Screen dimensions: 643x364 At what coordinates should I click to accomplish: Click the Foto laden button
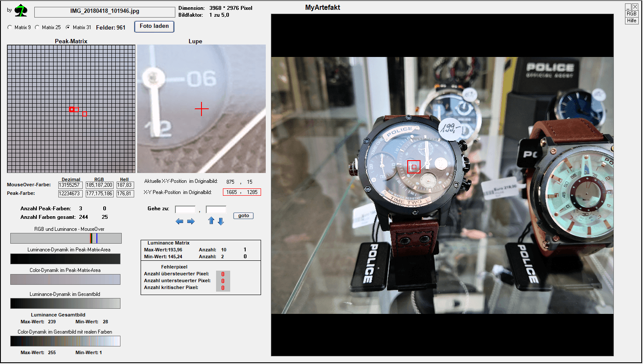(x=154, y=27)
